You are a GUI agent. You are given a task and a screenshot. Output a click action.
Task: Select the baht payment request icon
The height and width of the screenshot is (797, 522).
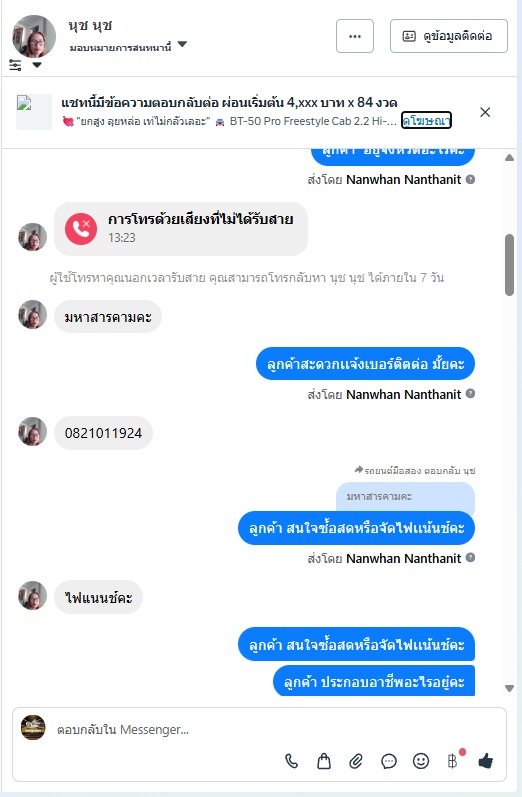coord(452,761)
